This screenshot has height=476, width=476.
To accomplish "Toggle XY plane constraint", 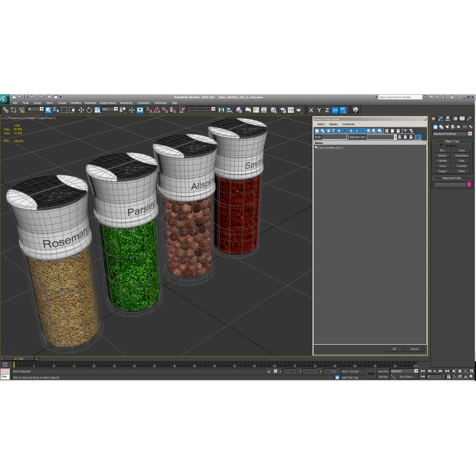I will 335,110.
